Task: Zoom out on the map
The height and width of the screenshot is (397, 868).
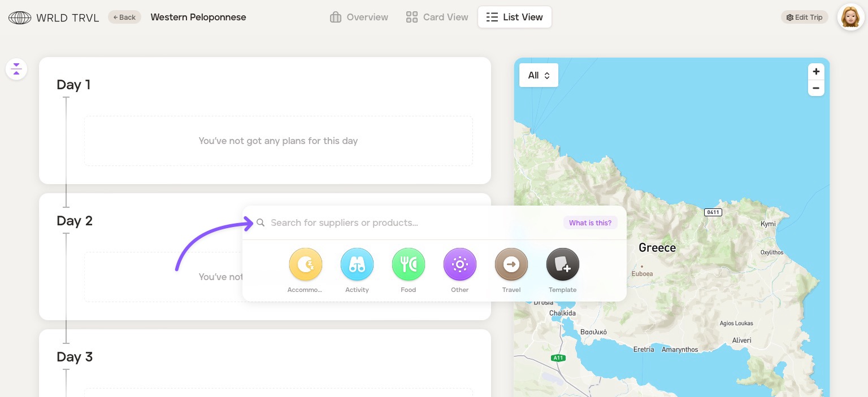Action: [815, 88]
